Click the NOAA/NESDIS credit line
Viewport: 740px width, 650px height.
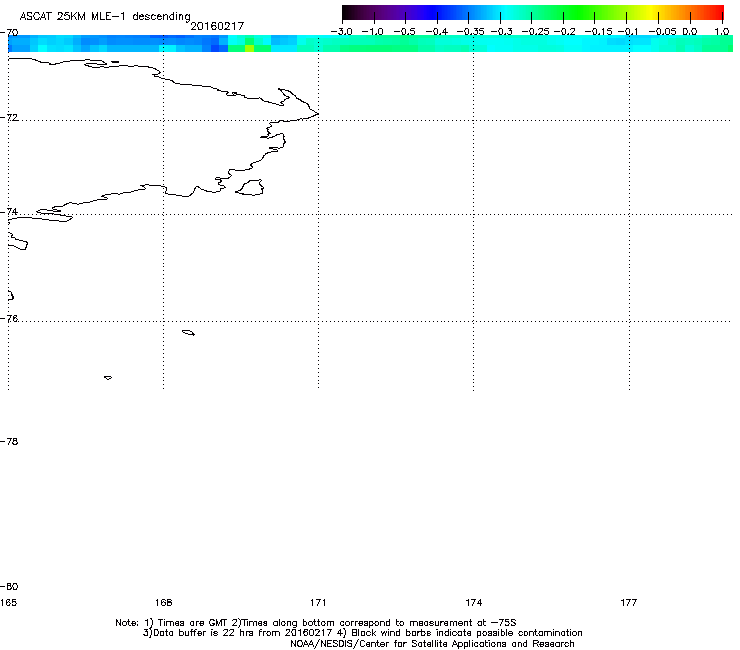click(x=432, y=644)
